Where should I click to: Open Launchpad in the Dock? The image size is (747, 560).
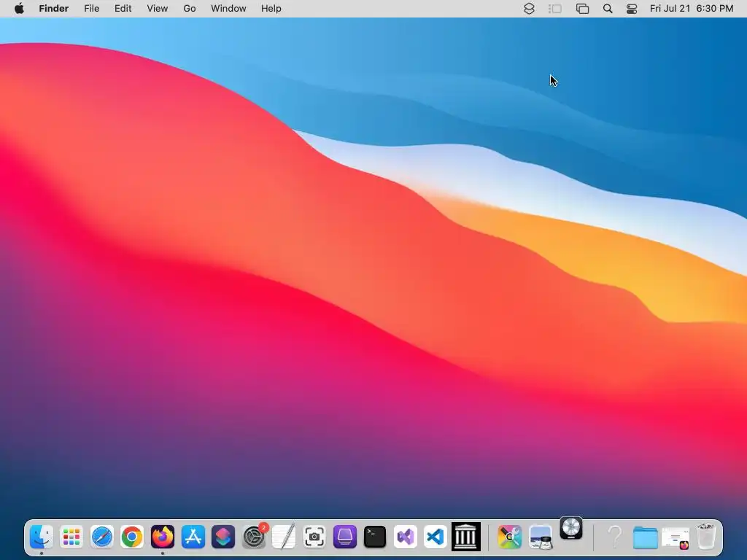tap(71, 537)
